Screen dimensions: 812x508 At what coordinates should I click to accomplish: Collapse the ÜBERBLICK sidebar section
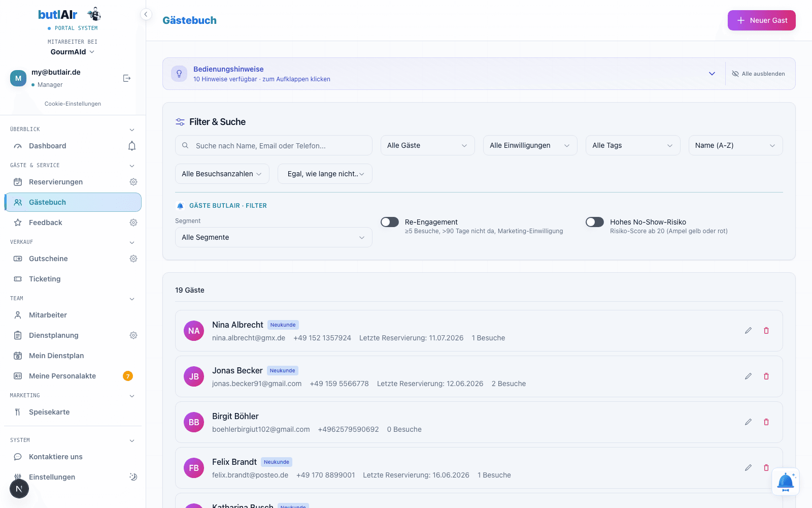point(132,130)
